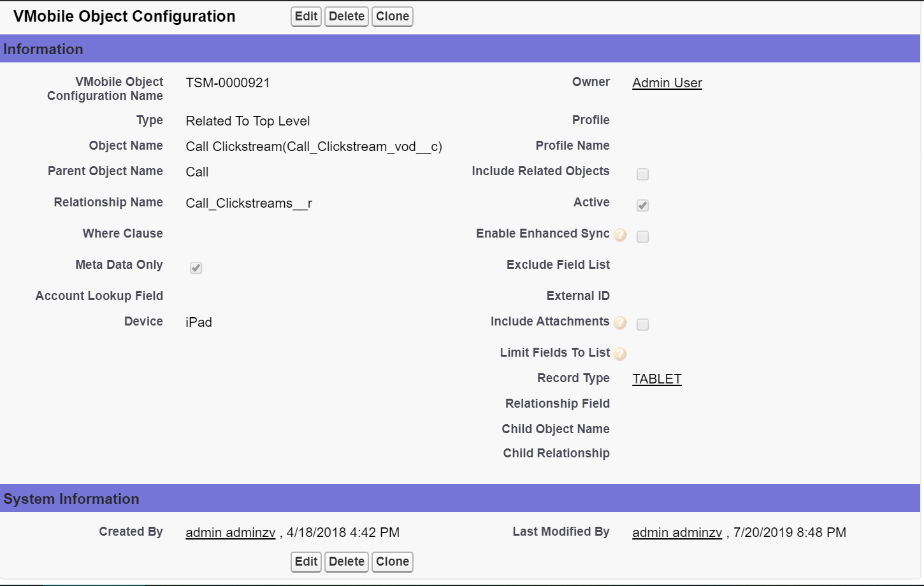Toggle the Include Related Objects checkbox
This screenshot has width=924, height=586.
pyautogui.click(x=642, y=174)
